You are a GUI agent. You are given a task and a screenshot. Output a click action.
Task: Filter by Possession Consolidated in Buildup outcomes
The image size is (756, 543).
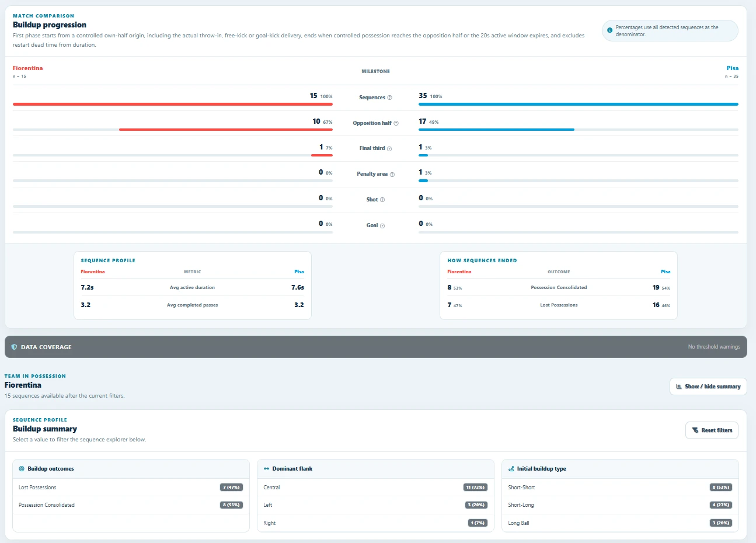[x=131, y=505]
